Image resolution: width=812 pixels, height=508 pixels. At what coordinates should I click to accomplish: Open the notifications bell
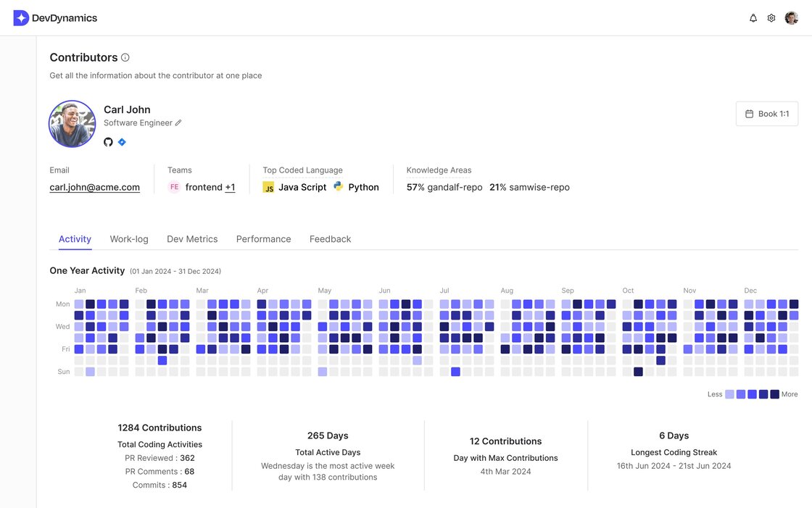753,18
